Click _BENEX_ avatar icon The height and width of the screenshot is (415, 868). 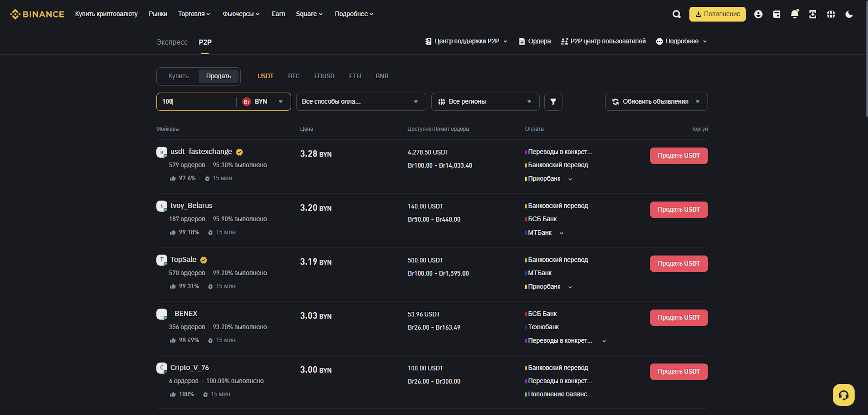coord(162,314)
